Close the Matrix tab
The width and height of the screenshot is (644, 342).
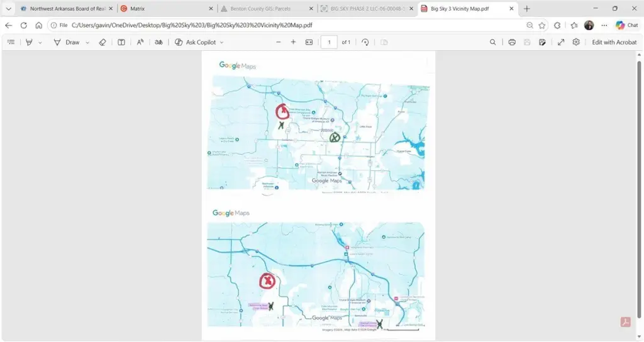[211, 9]
